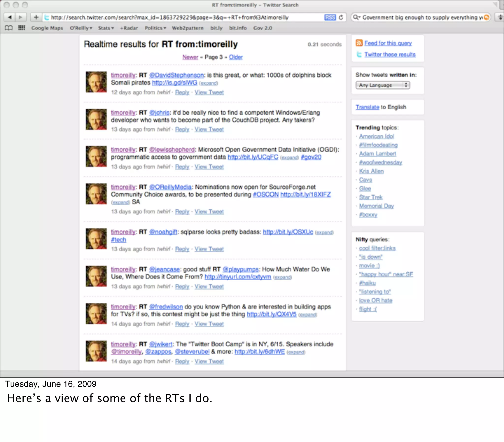Click the #tech hashtag

pyautogui.click(x=119, y=240)
